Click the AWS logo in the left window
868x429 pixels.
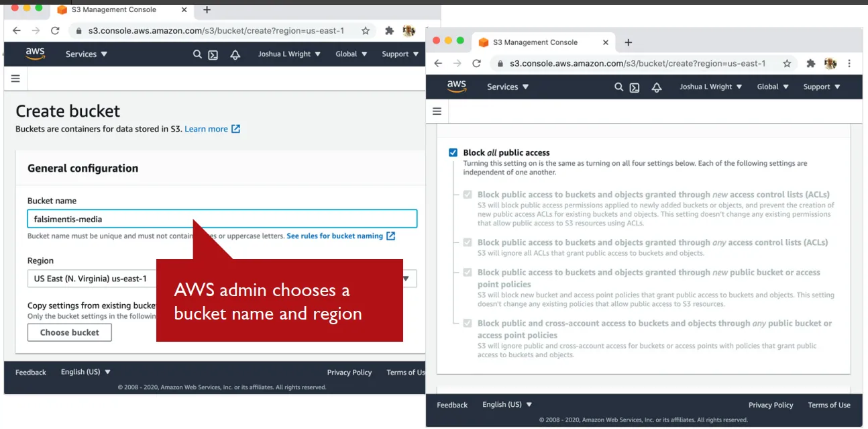click(x=35, y=54)
